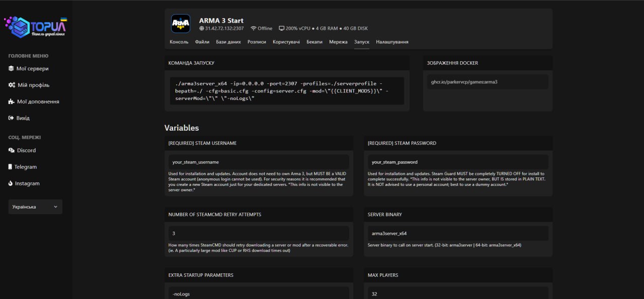Select the Бекапи tab

pos(314,42)
